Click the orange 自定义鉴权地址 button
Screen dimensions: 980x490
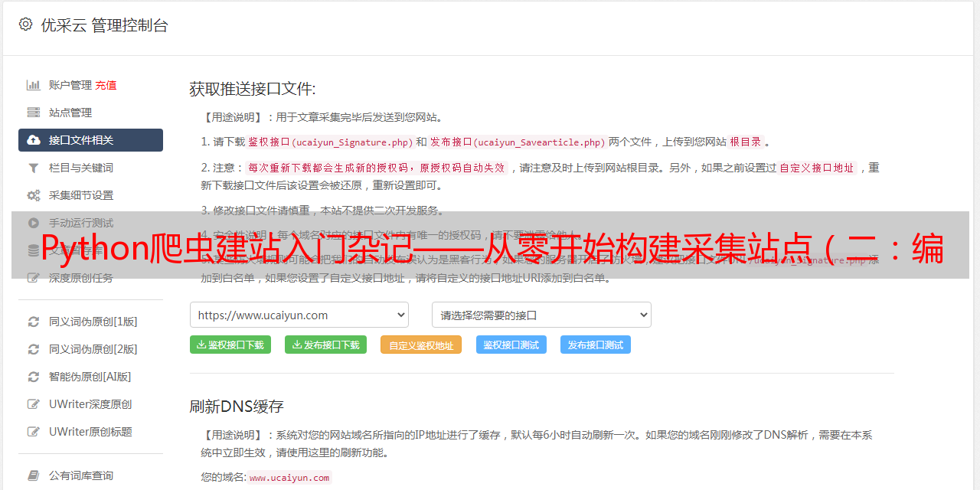click(x=421, y=345)
